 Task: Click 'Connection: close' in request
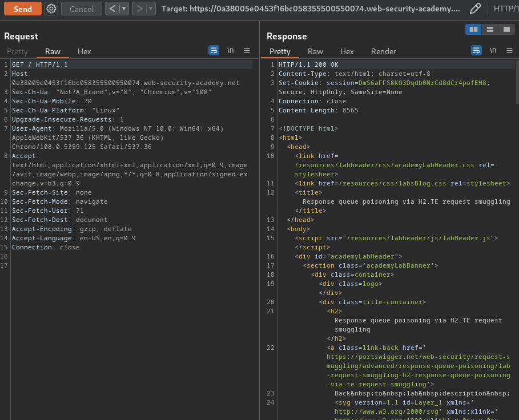click(x=46, y=247)
